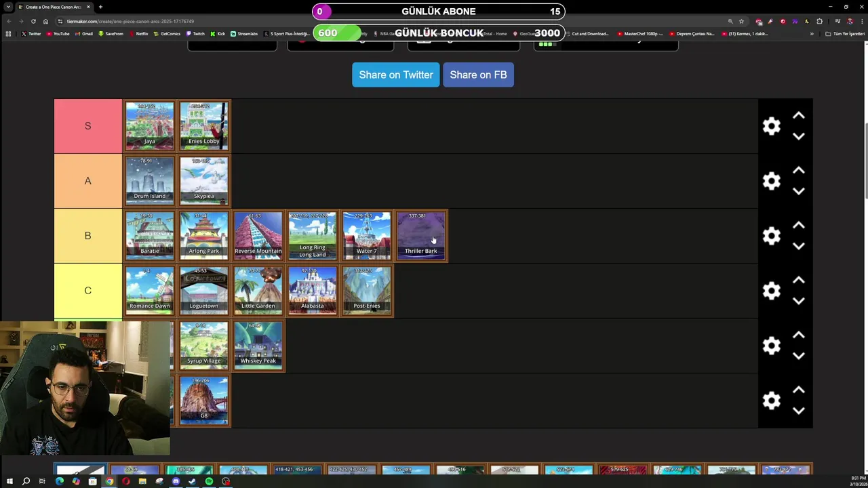Select the C tier label
868x488 pixels.
point(88,291)
